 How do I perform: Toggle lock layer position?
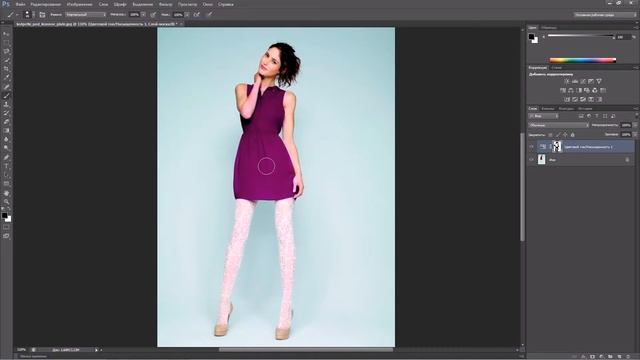tap(565, 135)
